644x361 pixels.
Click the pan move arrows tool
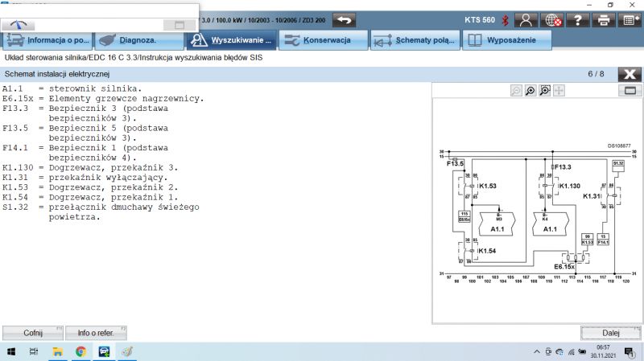click(x=559, y=91)
